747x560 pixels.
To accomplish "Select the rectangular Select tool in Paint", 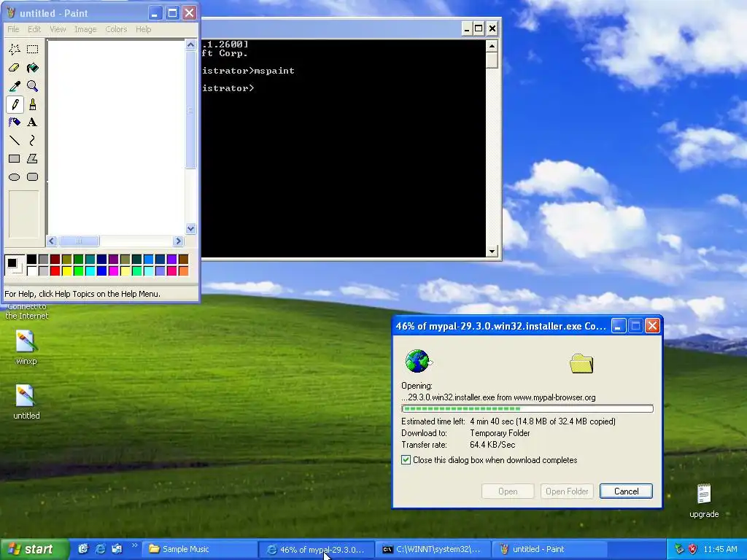I will click(x=32, y=49).
